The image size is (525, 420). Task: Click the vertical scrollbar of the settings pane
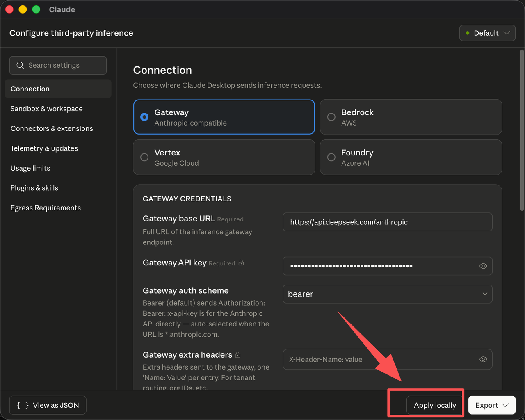point(522,130)
